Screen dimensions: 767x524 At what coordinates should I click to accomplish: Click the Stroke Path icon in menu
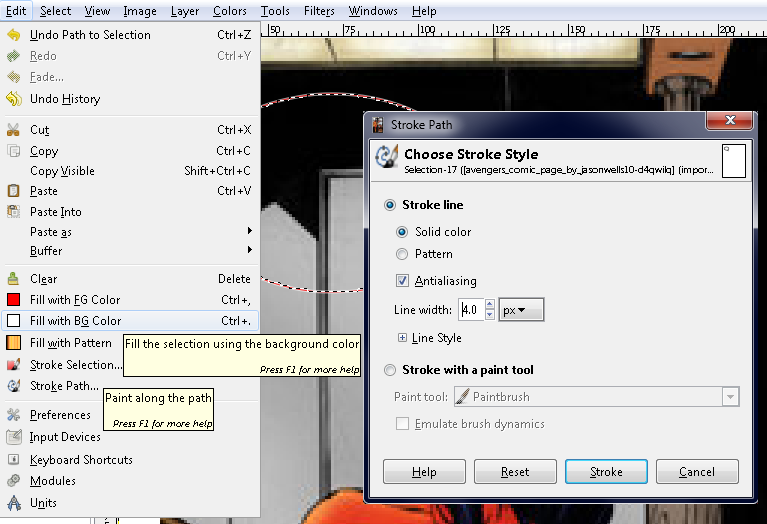(x=14, y=386)
